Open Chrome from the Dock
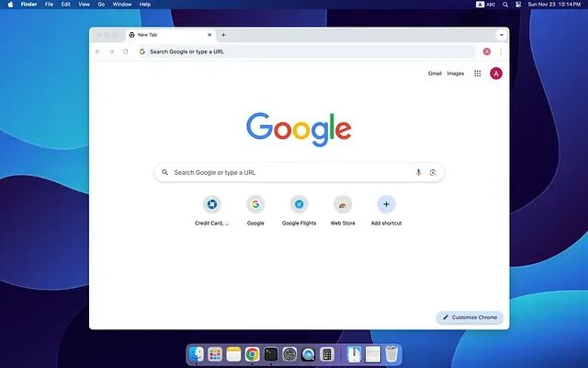The image size is (588, 368). pos(253,354)
